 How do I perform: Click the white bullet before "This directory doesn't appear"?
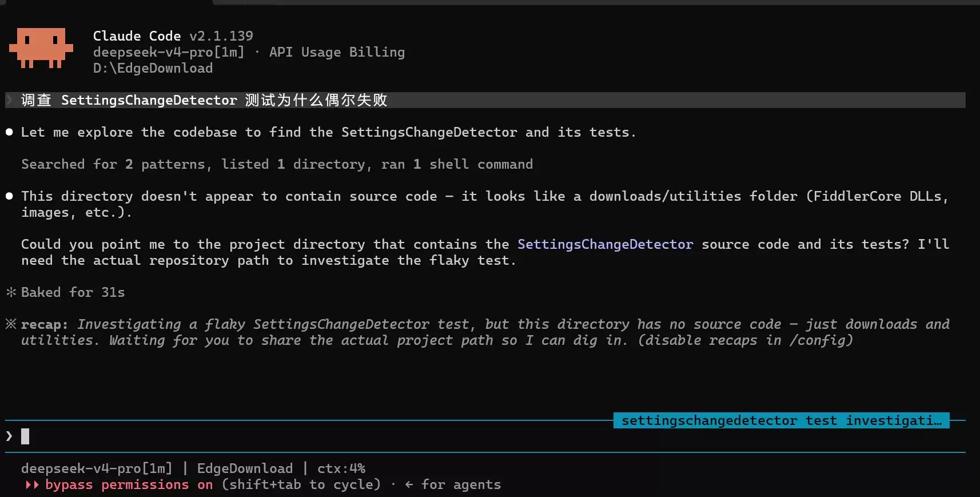[x=9, y=196]
